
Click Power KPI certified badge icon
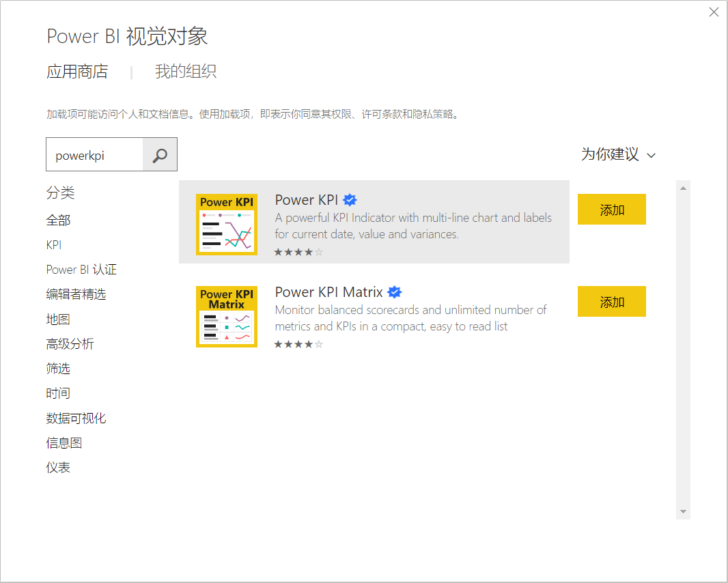(350, 200)
